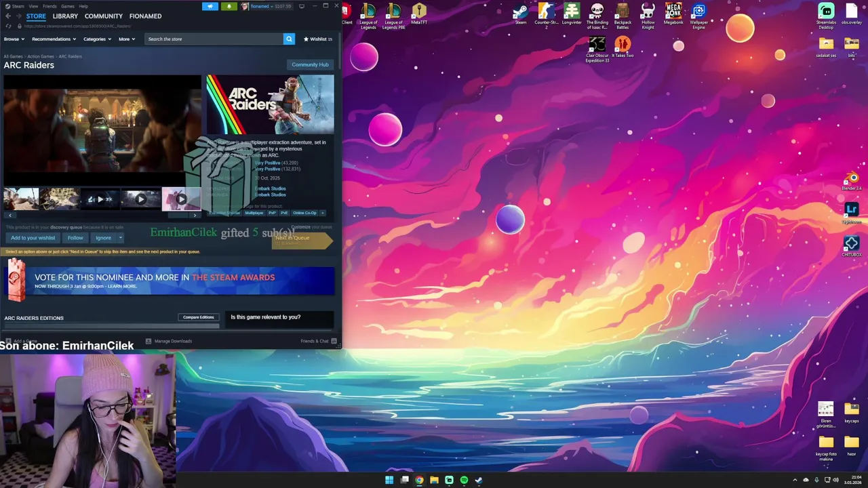868x488 pixels.
Task: Select Megabonk desktop icon
Action: click(673, 14)
